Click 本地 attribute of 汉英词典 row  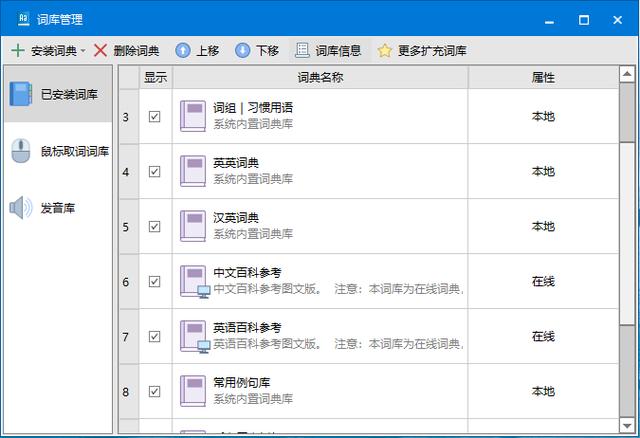click(543, 227)
